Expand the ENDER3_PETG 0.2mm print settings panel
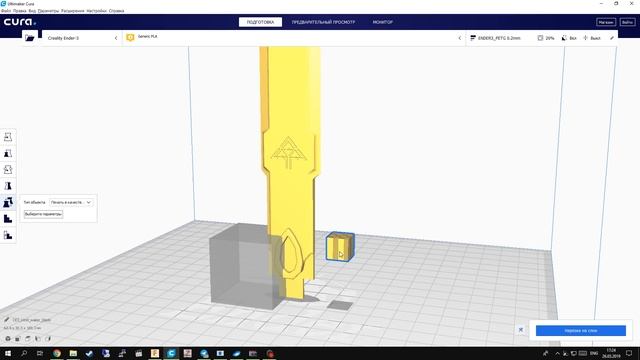This screenshot has width=640, height=360. tap(541, 38)
